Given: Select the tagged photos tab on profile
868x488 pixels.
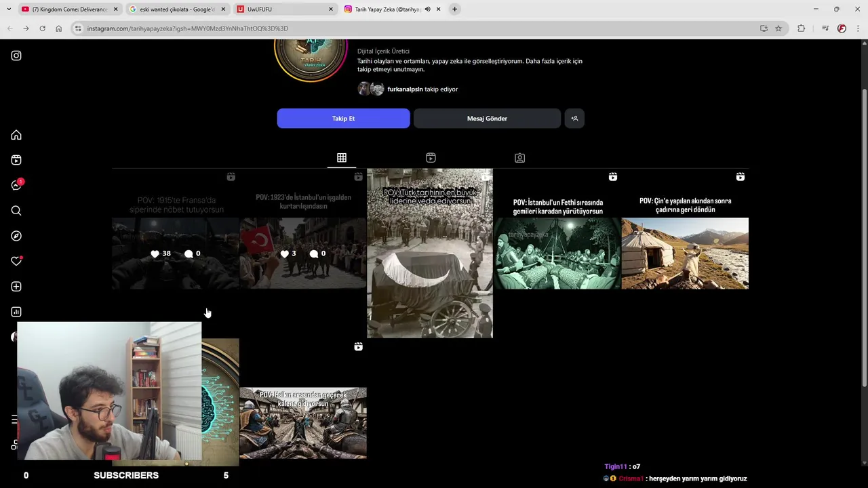Looking at the screenshot, I should 519,158.
